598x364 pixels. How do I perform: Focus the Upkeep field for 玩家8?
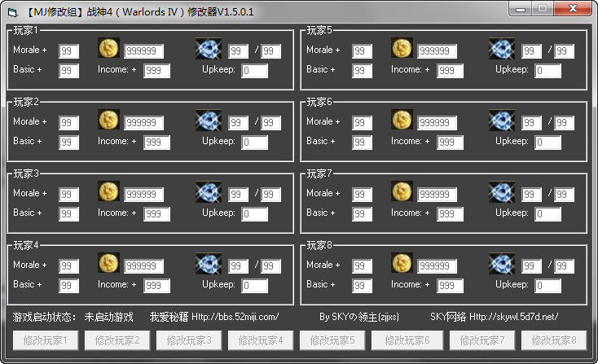pyautogui.click(x=547, y=286)
